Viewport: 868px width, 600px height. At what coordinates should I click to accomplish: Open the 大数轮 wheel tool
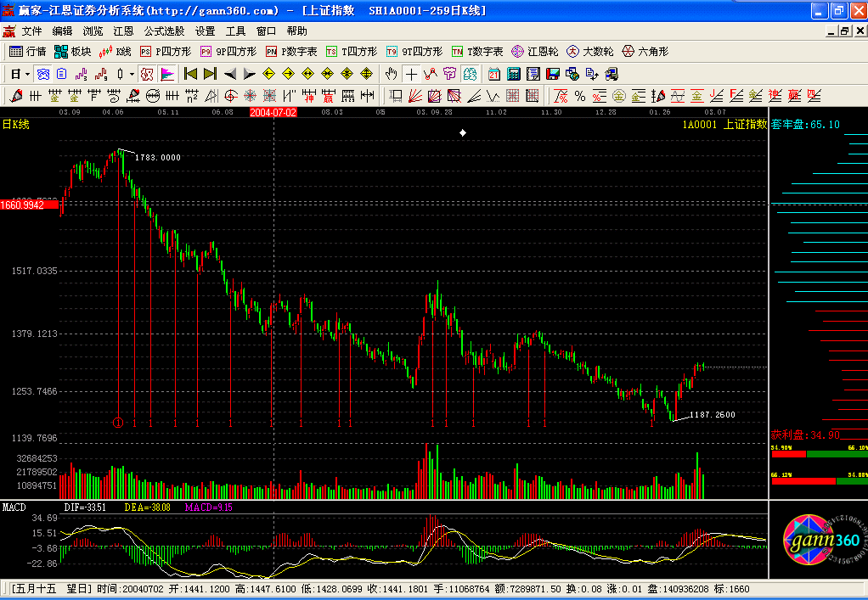point(590,52)
